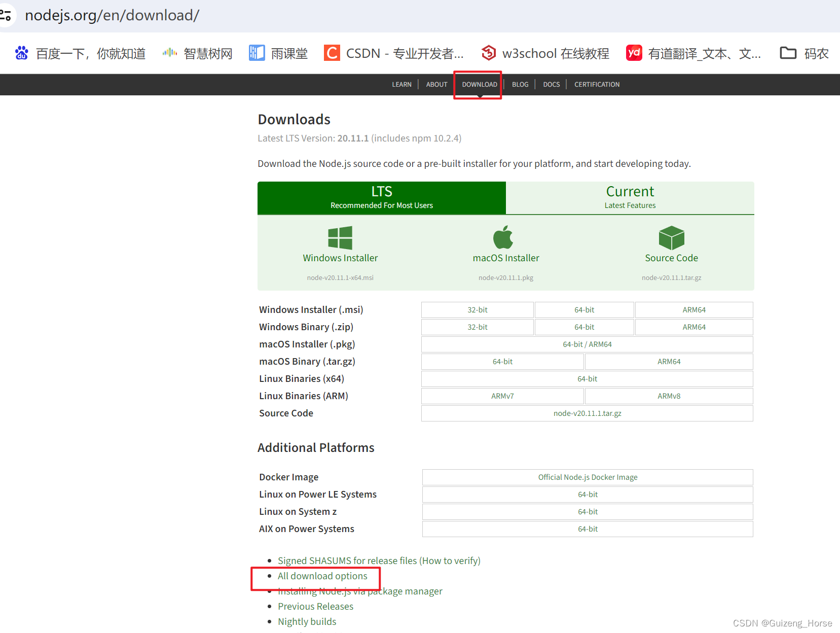Click the ARM64 Windows Binary button
840x633 pixels.
pos(693,327)
